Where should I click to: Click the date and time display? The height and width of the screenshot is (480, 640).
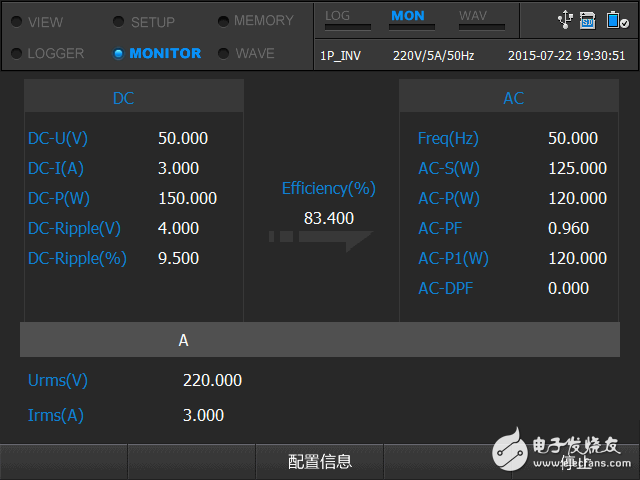[x=565, y=56]
